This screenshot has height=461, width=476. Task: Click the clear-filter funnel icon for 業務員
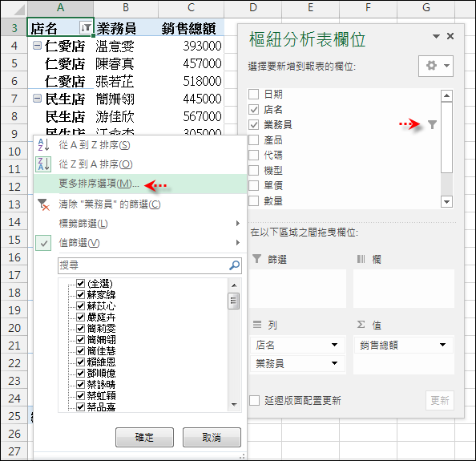tap(43, 204)
